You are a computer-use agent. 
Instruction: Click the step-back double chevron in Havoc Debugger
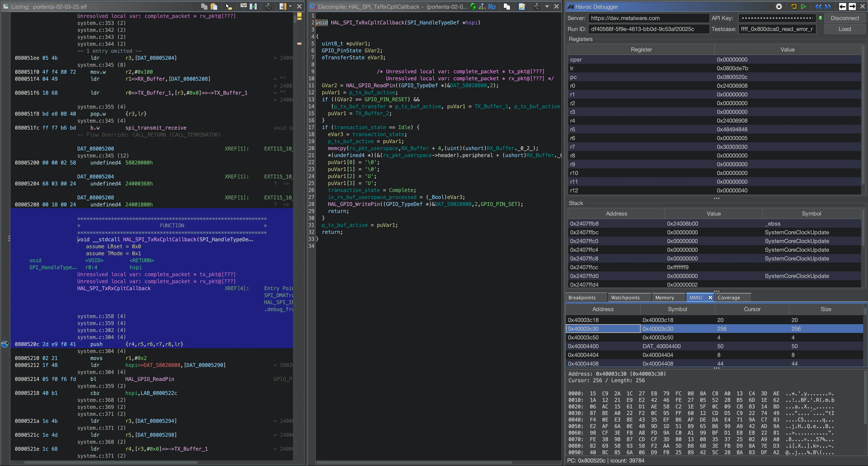(x=818, y=6)
